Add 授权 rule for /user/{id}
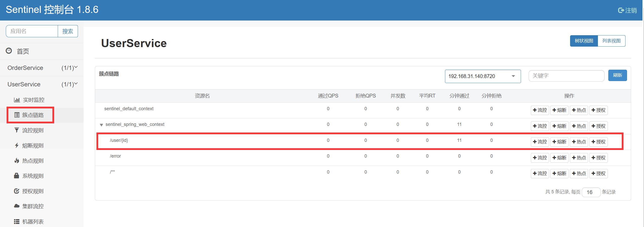The height and width of the screenshot is (227, 644). [x=598, y=142]
